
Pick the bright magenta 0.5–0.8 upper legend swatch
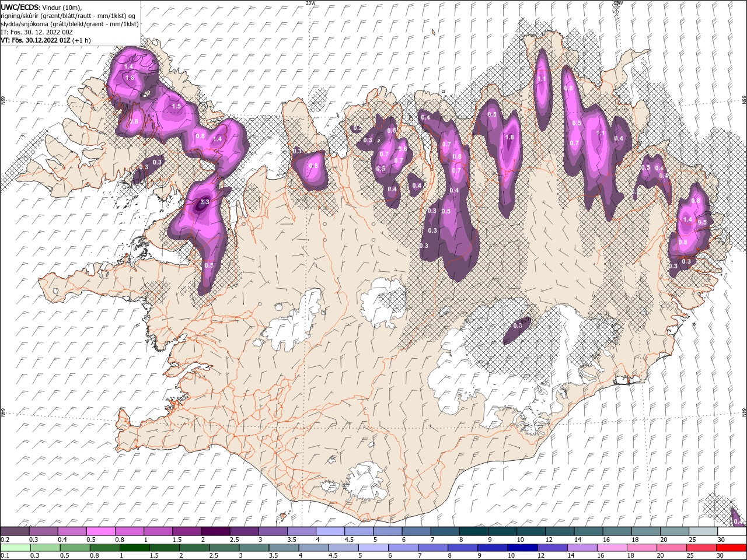(100, 531)
